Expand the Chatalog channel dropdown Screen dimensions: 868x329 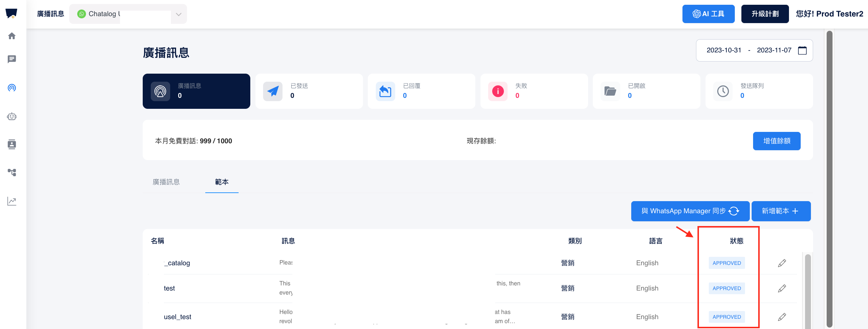(x=178, y=14)
